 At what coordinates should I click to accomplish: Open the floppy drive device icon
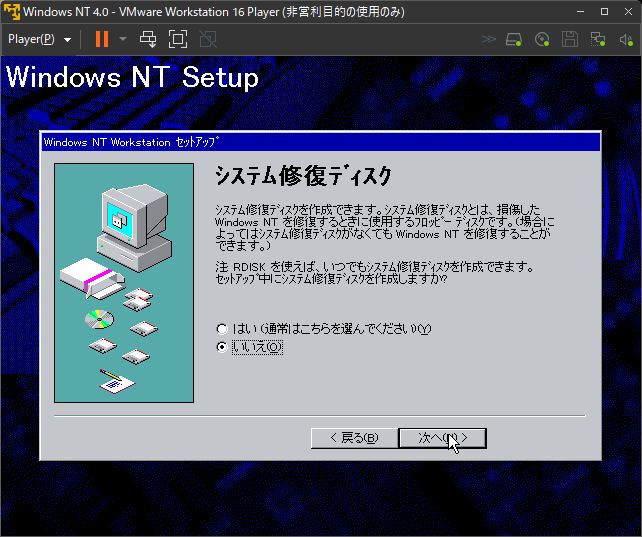[570, 39]
